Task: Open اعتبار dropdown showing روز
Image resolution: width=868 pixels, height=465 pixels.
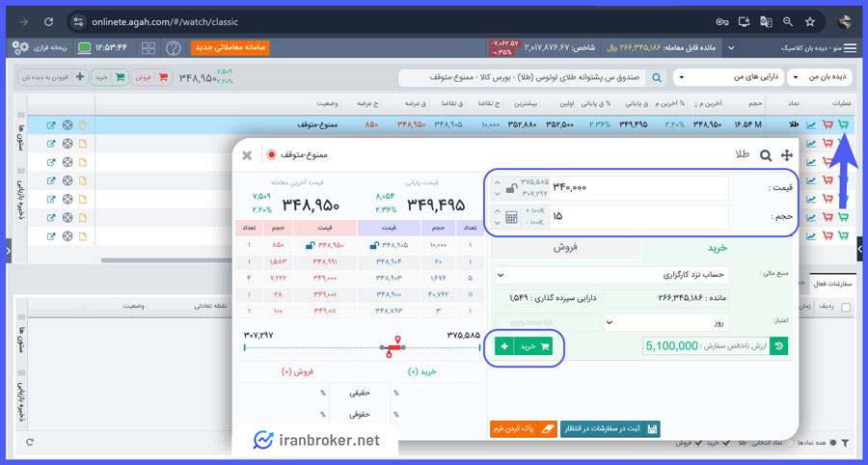Action: 666,322
